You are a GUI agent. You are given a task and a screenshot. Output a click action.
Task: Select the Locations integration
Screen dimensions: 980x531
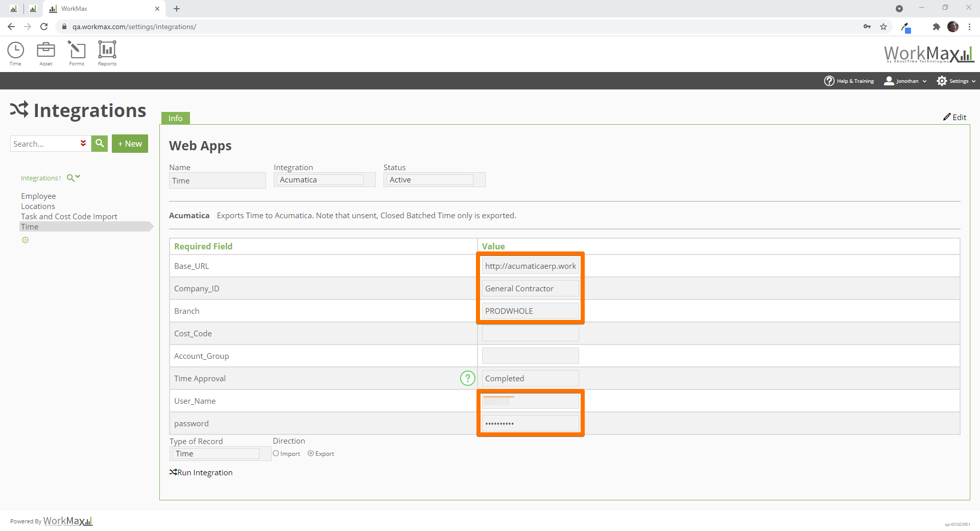(x=38, y=206)
